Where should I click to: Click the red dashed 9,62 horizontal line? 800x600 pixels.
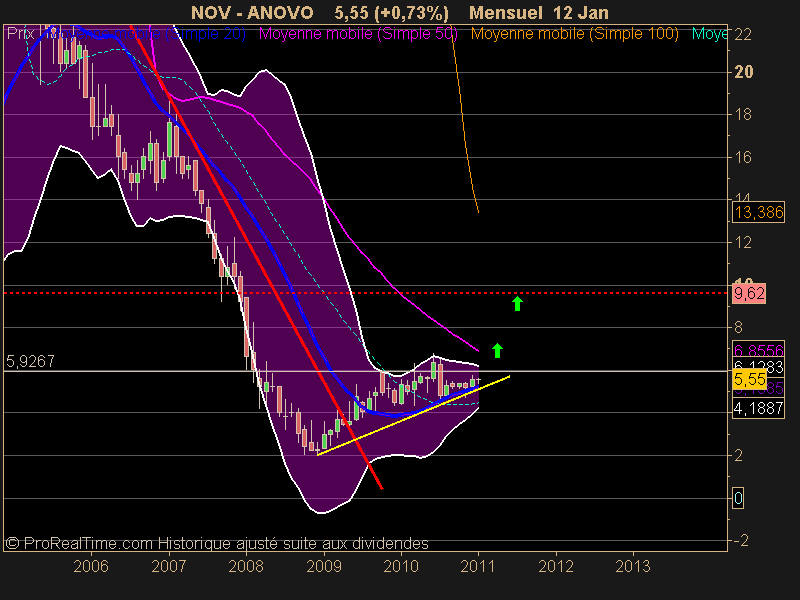pyautogui.click(x=366, y=293)
